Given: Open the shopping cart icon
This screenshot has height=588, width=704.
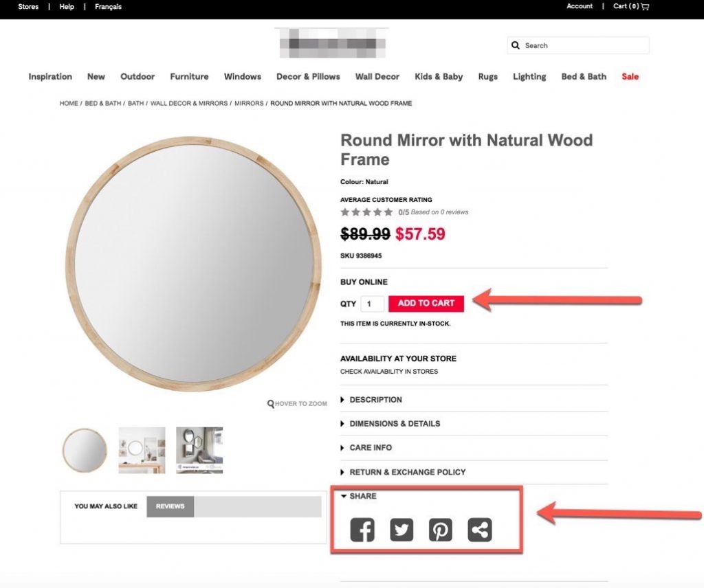Looking at the screenshot, I should [644, 7].
